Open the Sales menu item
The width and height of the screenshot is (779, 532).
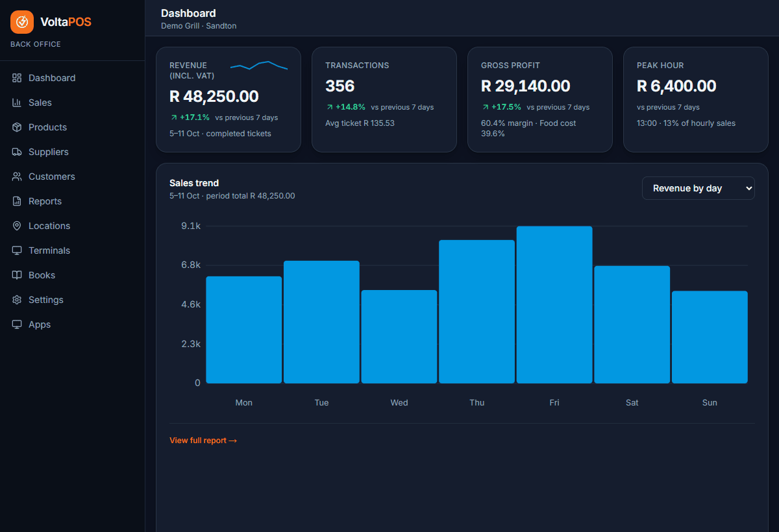click(x=72, y=103)
